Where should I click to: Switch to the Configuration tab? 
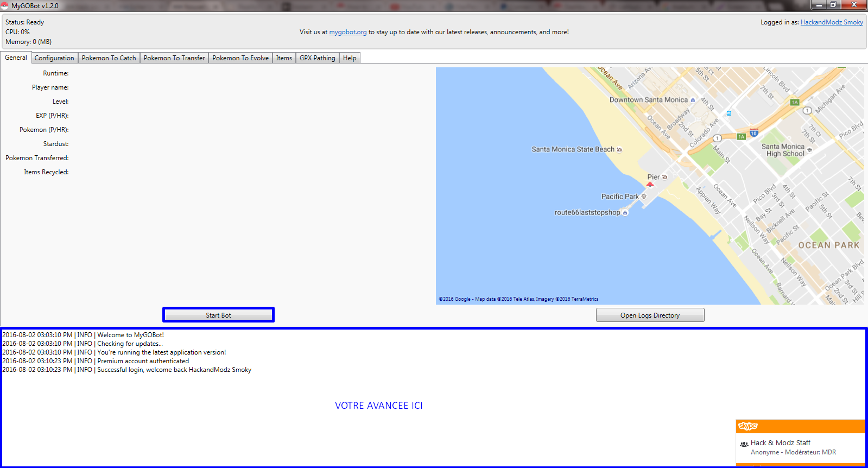click(54, 58)
